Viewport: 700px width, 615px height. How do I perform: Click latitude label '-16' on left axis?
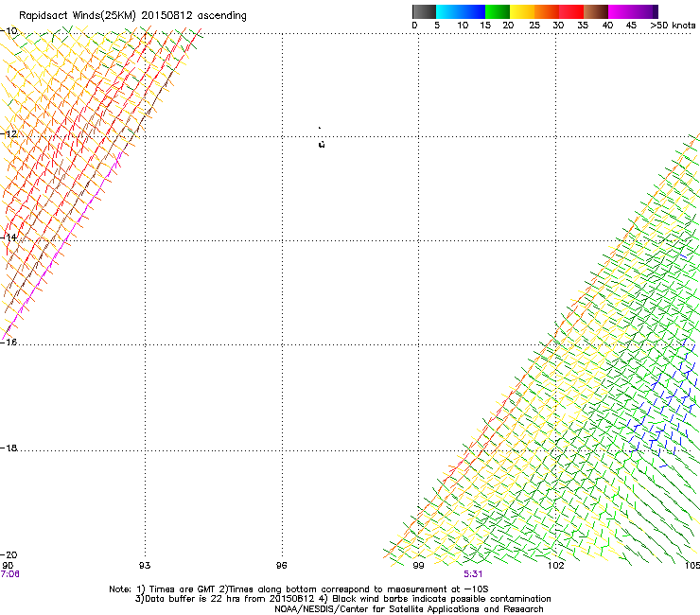[9, 343]
